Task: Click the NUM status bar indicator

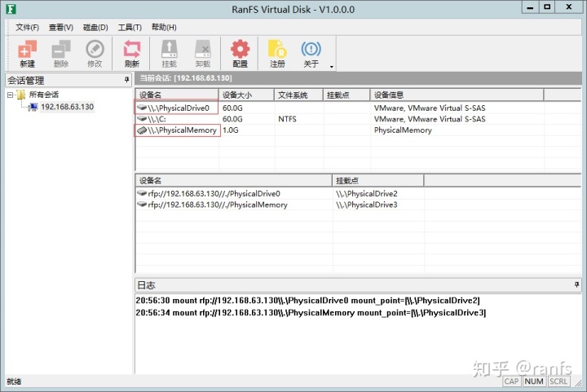Action: pos(534,381)
